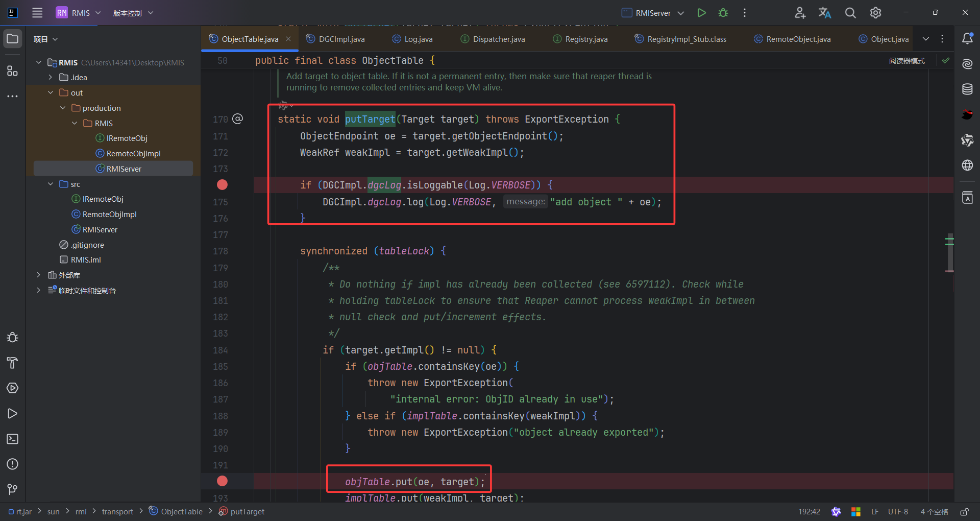Select RMIServer in src folder

(x=94, y=230)
